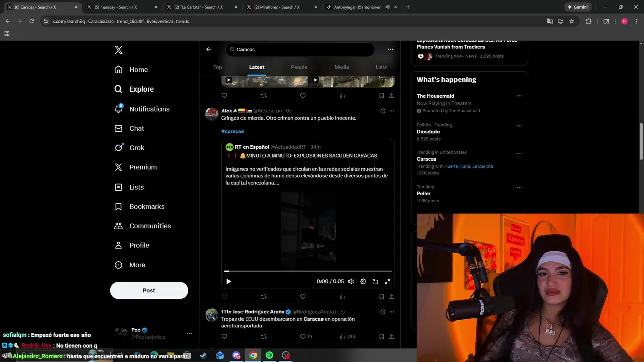Screen dimensions: 644x362
Task: Expand the More menu in sidebar
Action: click(130, 265)
